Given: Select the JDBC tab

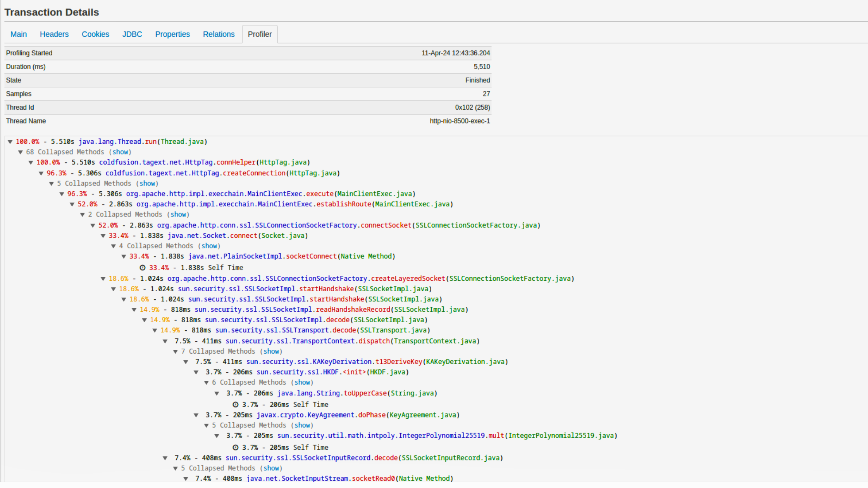Looking at the screenshot, I should click(x=132, y=34).
